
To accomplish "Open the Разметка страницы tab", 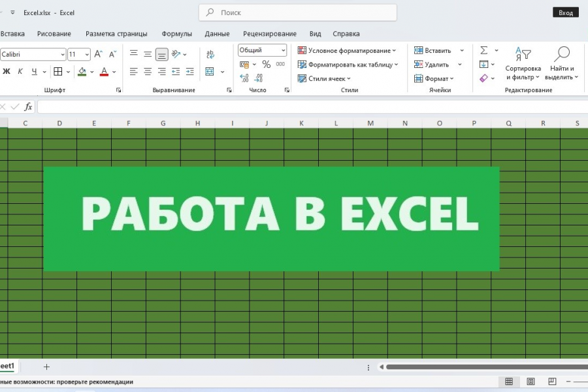I will [x=116, y=34].
